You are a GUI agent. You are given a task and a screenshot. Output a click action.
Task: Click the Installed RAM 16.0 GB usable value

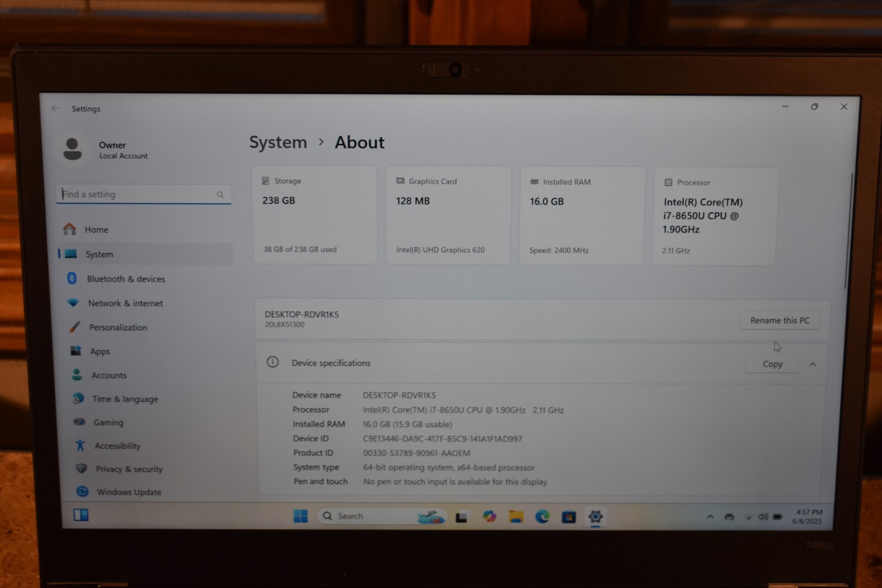coord(407,424)
